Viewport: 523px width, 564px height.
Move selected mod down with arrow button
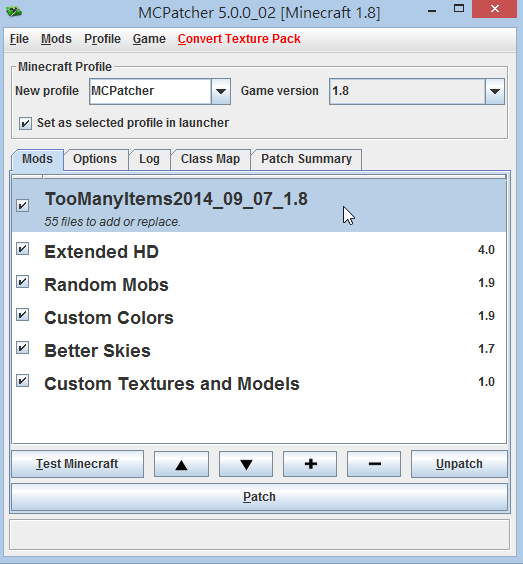coord(246,464)
